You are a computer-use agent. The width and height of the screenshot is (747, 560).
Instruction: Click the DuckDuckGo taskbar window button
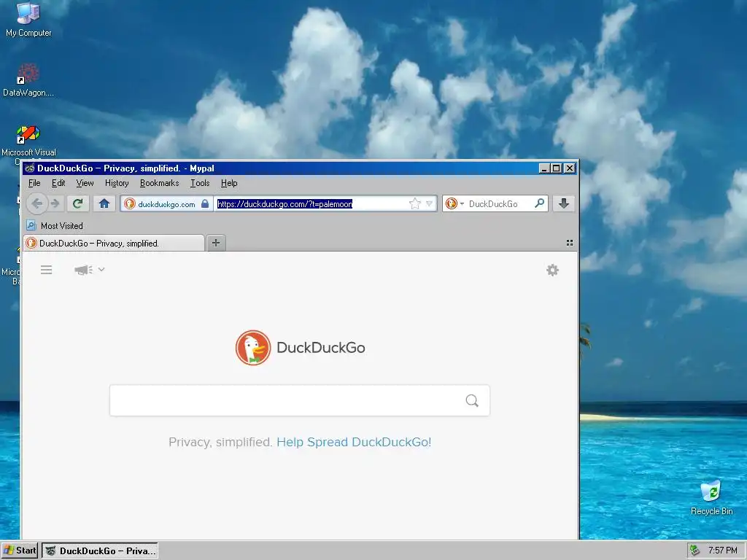pyautogui.click(x=99, y=551)
